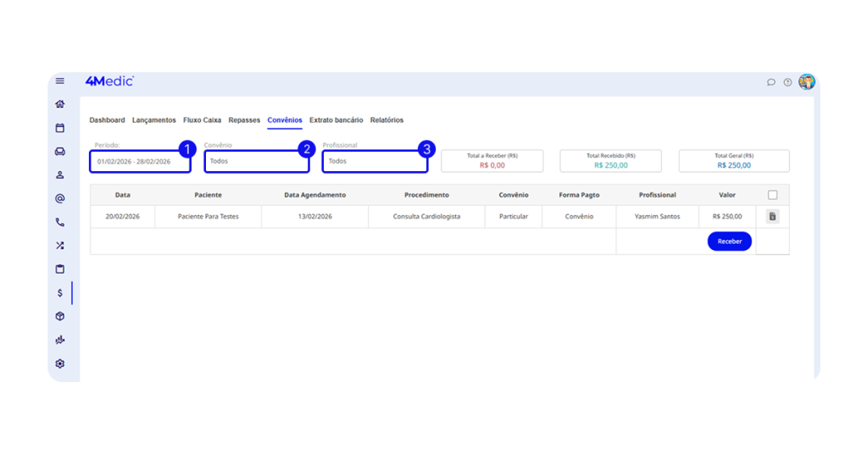Open the cube inventory sidebar icon
868x455 pixels.
click(60, 316)
